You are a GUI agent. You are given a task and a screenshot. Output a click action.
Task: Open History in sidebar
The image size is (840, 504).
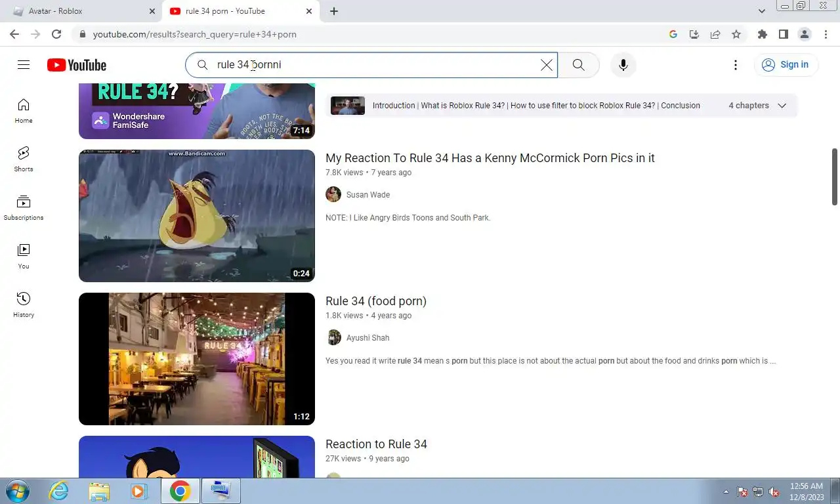[24, 305]
